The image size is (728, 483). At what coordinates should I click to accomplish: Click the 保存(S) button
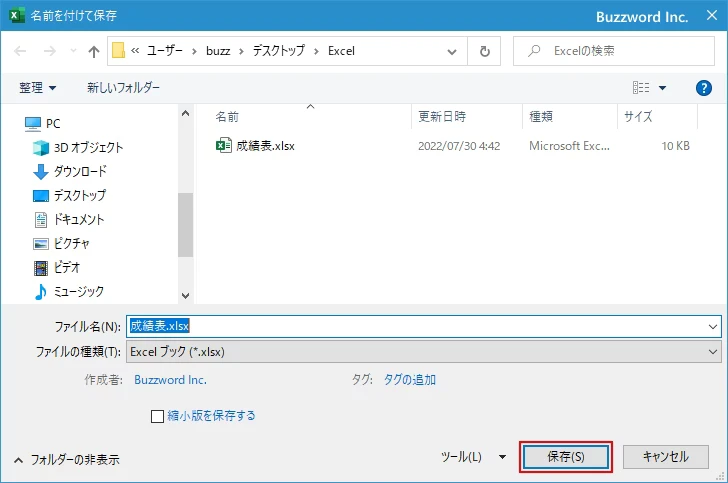click(x=565, y=457)
